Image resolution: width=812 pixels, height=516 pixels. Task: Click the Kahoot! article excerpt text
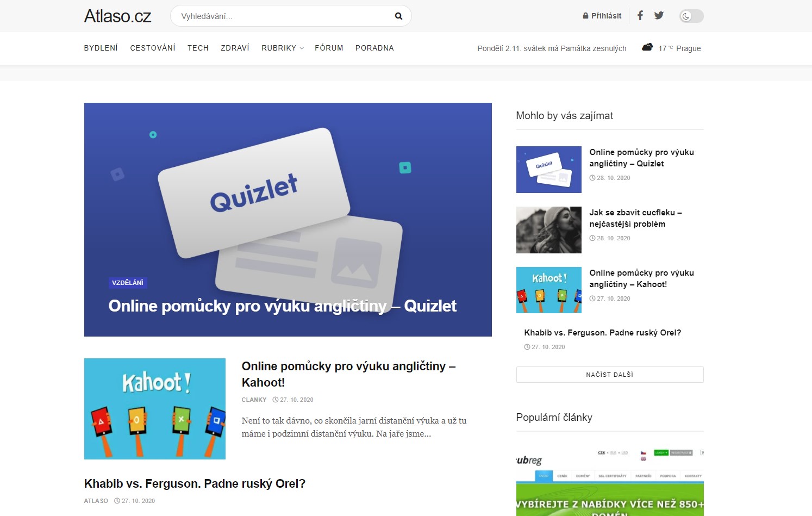(354, 427)
